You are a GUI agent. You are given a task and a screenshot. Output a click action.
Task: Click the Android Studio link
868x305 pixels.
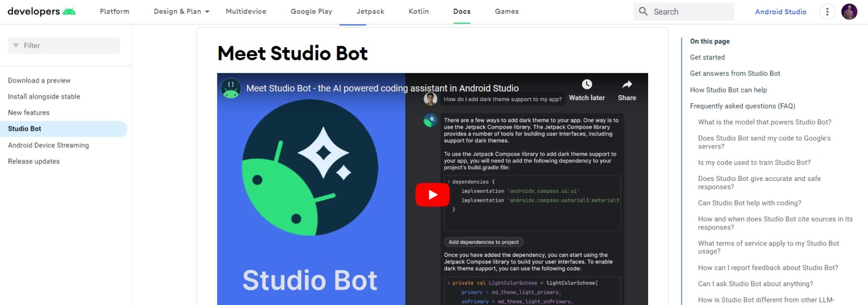(x=780, y=12)
